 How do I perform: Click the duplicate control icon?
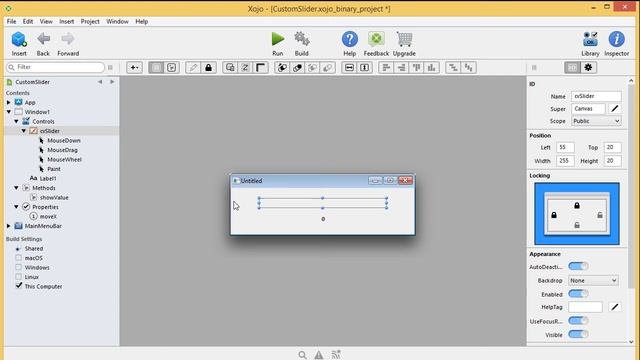[230, 68]
